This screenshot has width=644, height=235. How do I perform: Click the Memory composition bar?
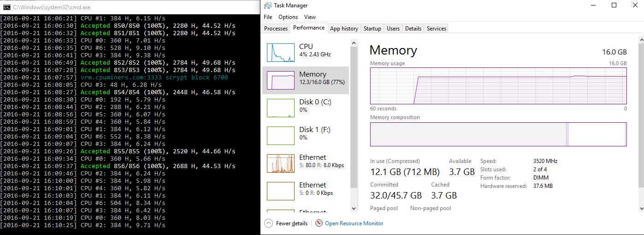point(498,134)
